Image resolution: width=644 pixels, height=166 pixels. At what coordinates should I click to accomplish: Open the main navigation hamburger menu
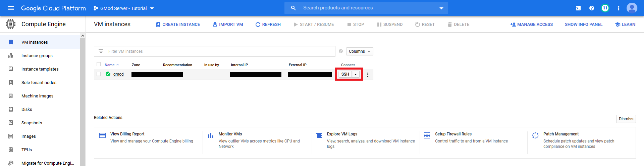(x=11, y=8)
